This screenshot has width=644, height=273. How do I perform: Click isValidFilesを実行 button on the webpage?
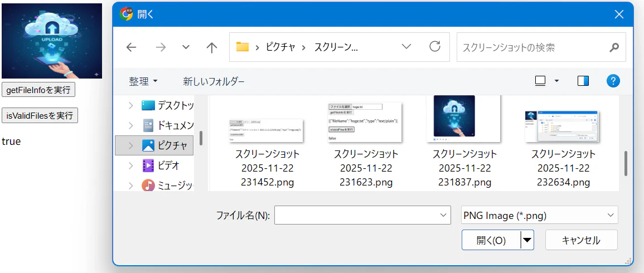coord(40,115)
